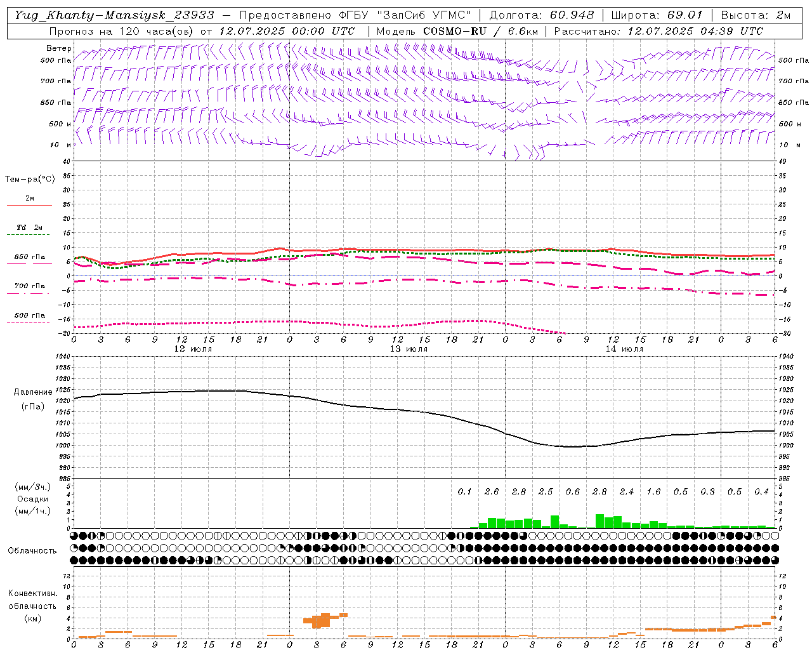Click the 0.6 three-hour precipitation value

(x=573, y=492)
